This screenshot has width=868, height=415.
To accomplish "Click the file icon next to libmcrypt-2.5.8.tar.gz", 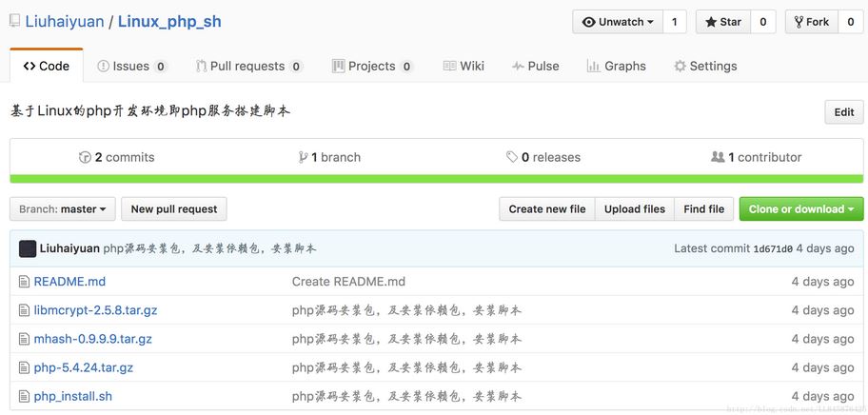I will click(24, 310).
